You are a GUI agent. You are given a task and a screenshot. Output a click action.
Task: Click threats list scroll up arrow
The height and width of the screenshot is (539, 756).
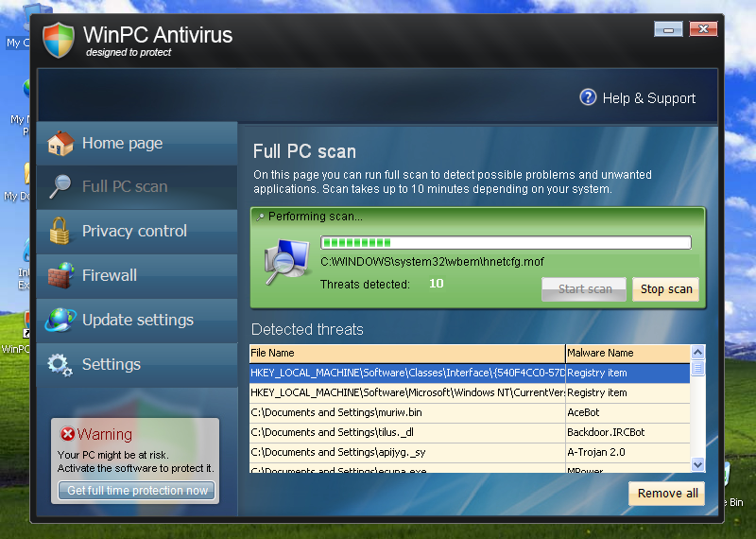click(x=697, y=353)
